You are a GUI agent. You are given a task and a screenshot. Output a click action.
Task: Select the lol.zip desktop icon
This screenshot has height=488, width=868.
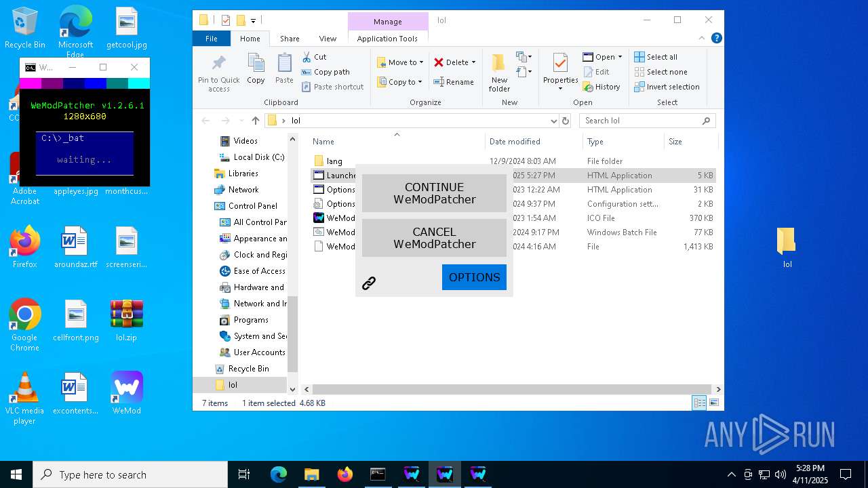pos(127,320)
